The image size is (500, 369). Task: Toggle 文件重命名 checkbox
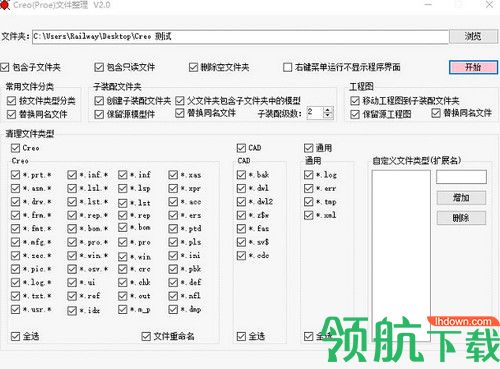click(146, 336)
